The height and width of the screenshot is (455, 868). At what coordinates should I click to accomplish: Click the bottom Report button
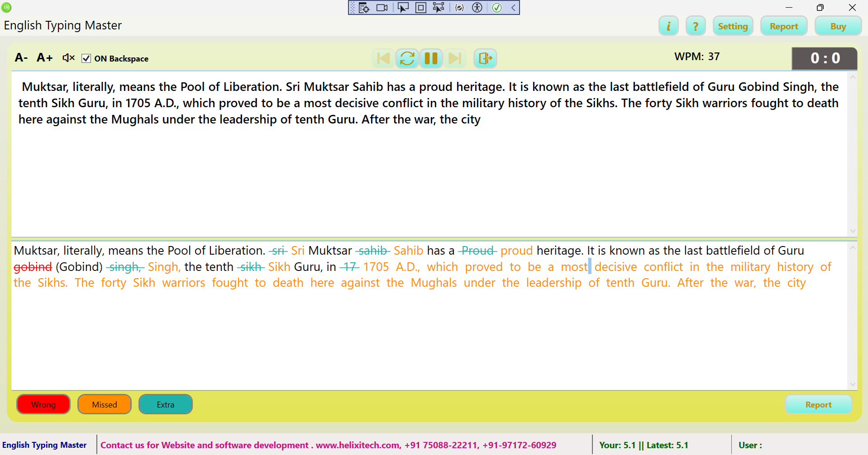[818, 404]
